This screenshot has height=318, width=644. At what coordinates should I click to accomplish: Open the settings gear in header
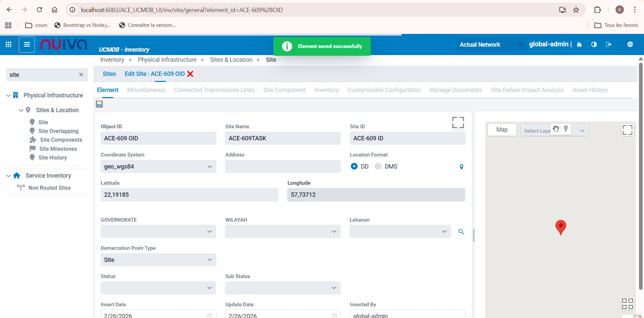[x=630, y=44]
